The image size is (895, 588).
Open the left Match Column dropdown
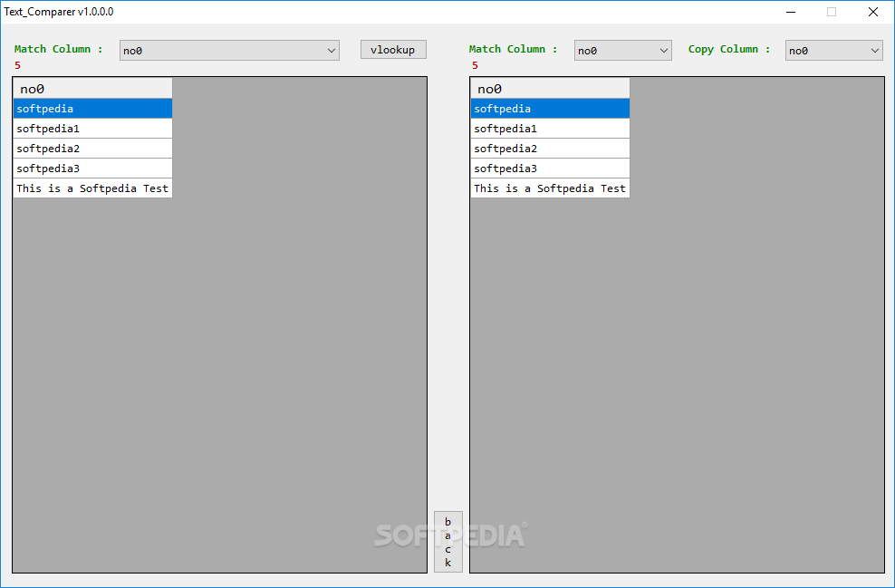tap(229, 50)
